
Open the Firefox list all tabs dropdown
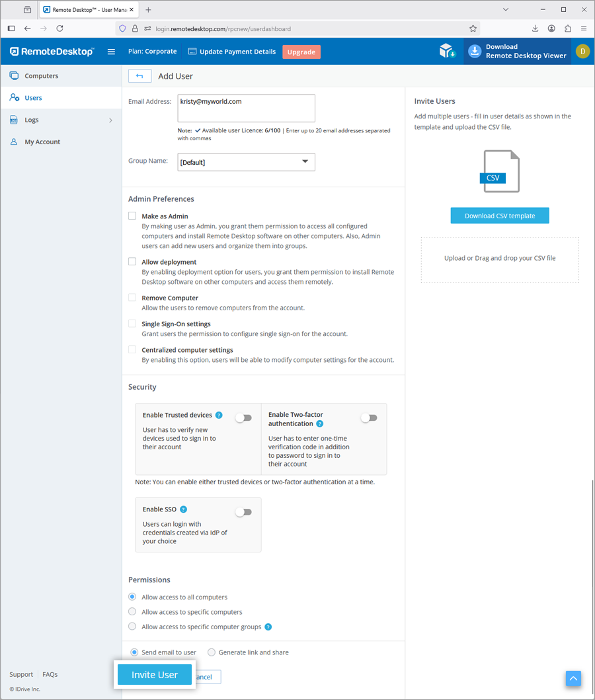(x=506, y=10)
